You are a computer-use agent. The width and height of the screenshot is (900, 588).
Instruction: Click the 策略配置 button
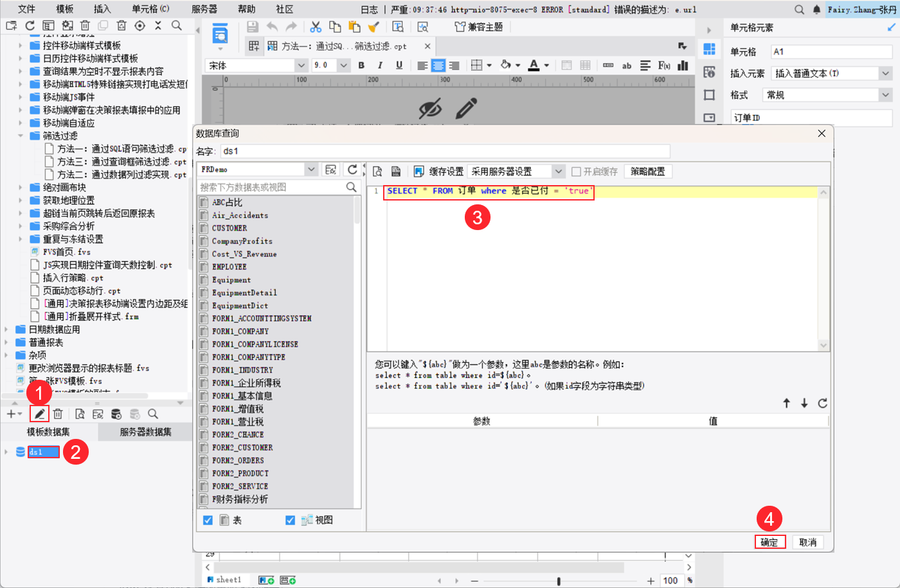(648, 172)
